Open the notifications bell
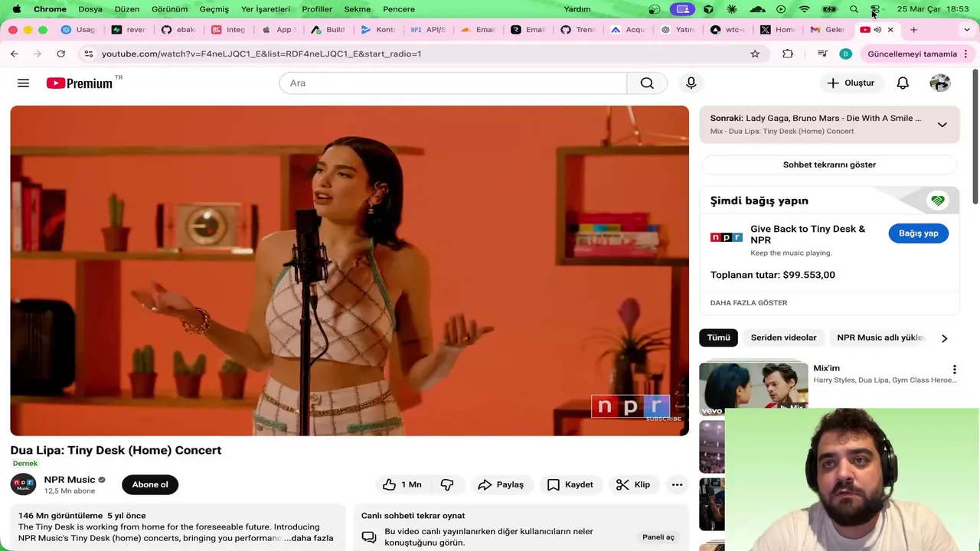Viewport: 980px width, 551px height. (x=903, y=83)
